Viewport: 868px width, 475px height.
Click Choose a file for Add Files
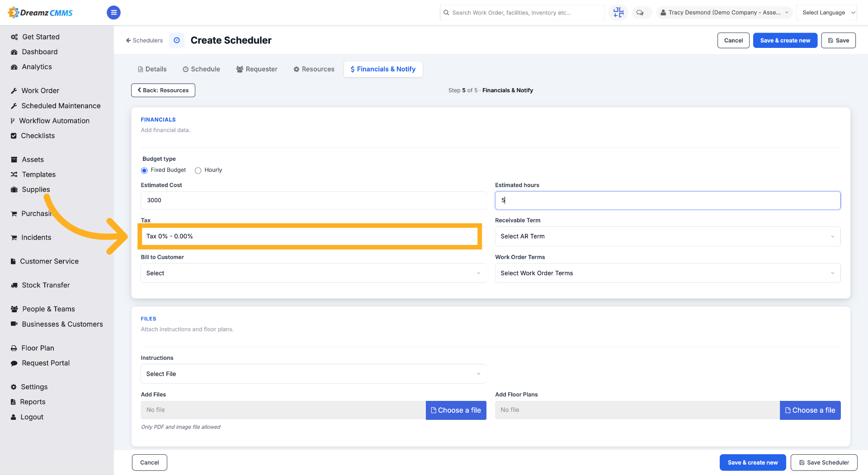tap(456, 410)
